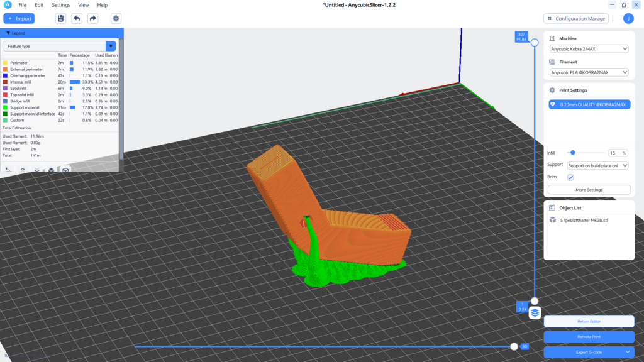This screenshot has width=644, height=362.
Task: Click the Print Settings gear icon
Action: pyautogui.click(x=552, y=90)
